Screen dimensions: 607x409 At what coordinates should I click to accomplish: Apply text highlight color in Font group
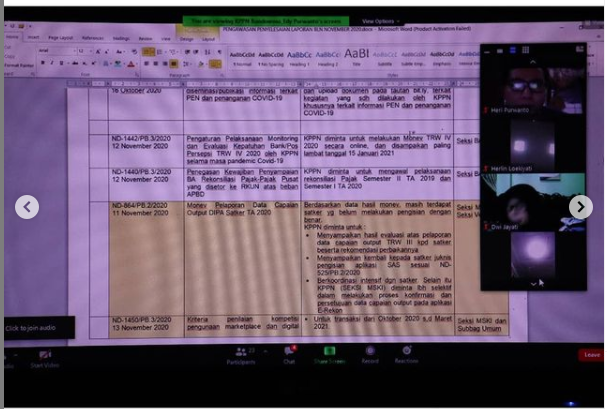(117, 64)
